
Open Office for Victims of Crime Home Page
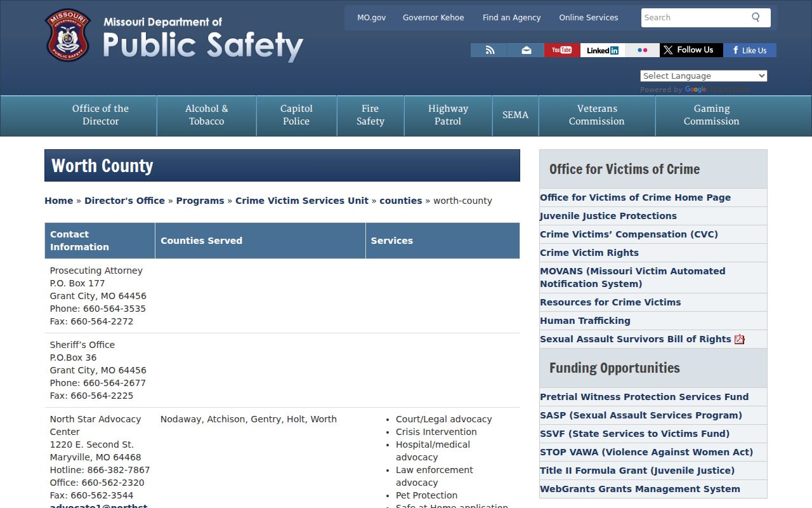[x=635, y=197]
